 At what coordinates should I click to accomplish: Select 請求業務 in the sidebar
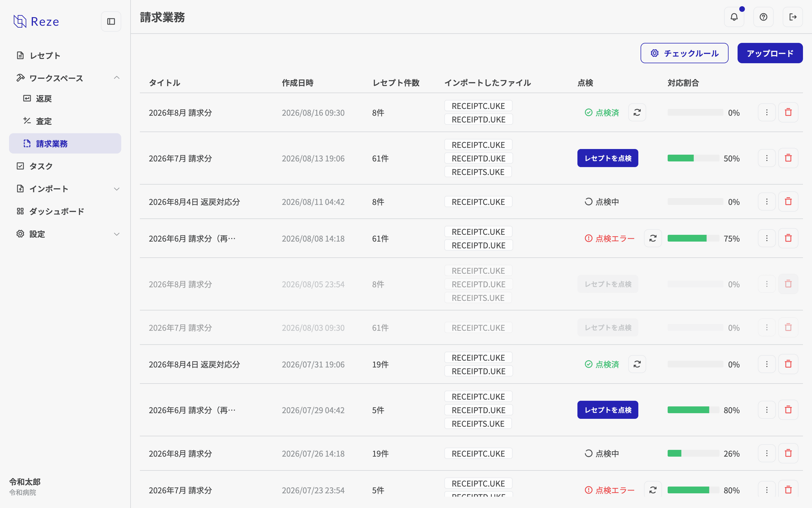[65, 143]
